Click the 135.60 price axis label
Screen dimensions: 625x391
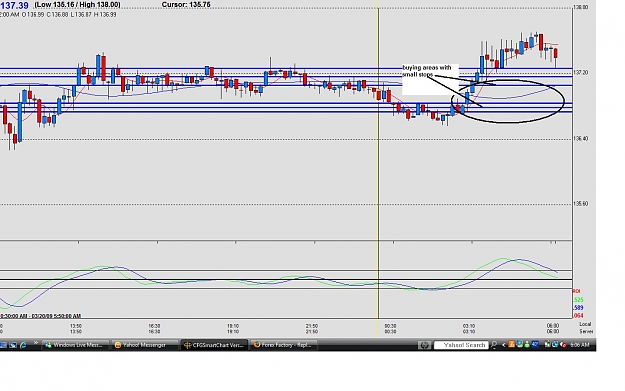[x=580, y=204]
